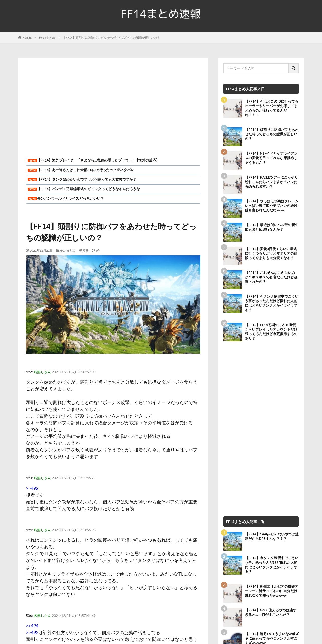Click thumbnail for daily Nレイドとかアライアンス entry
Viewport: 322px width, 644px height.
coord(233,160)
